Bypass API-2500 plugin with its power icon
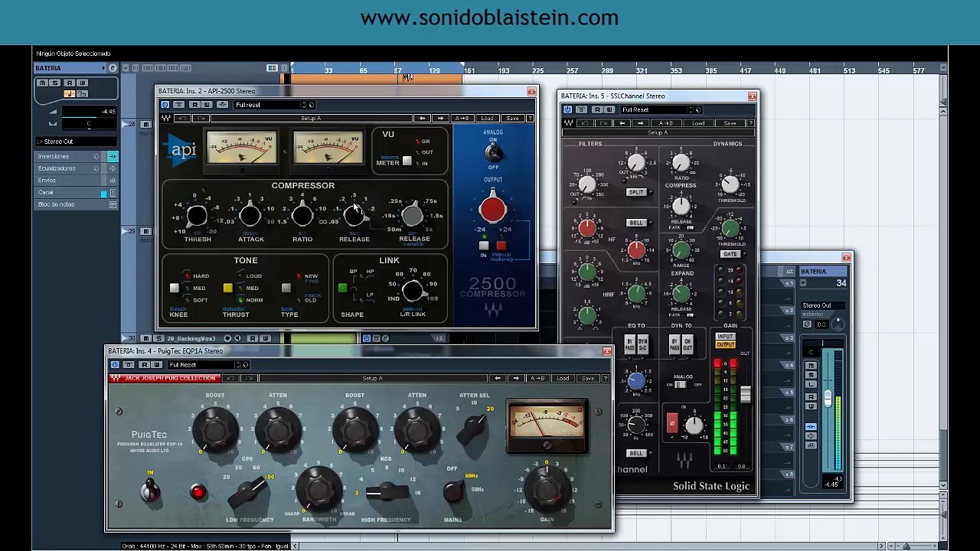The image size is (980, 551). [x=165, y=105]
